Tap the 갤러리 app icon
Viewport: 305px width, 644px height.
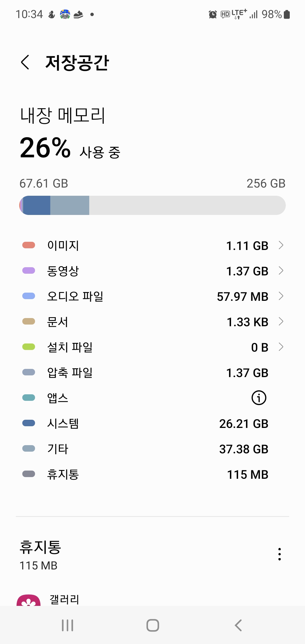[29, 601]
